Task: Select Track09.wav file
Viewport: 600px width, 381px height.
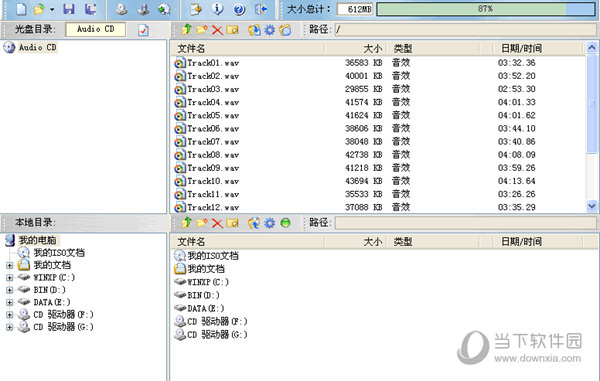Action: click(x=213, y=168)
